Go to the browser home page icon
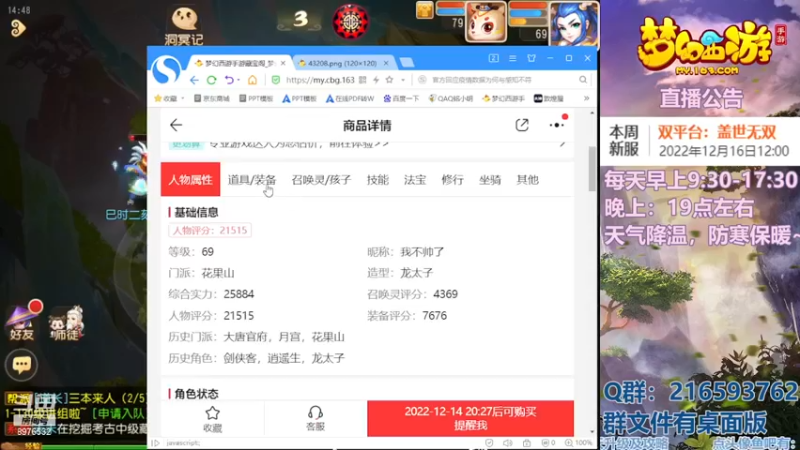 point(253,80)
